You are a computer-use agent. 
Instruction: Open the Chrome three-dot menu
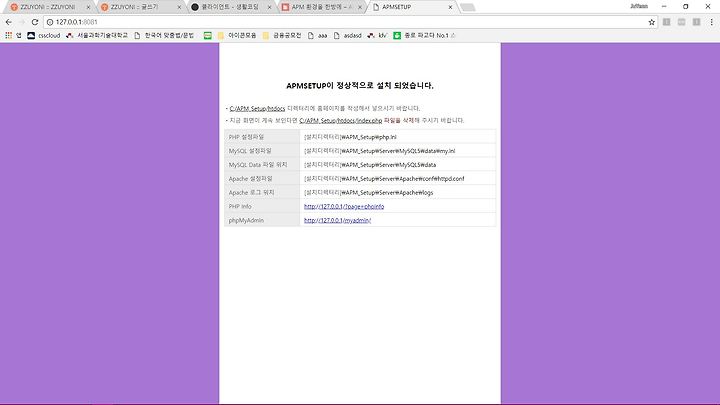[711, 22]
